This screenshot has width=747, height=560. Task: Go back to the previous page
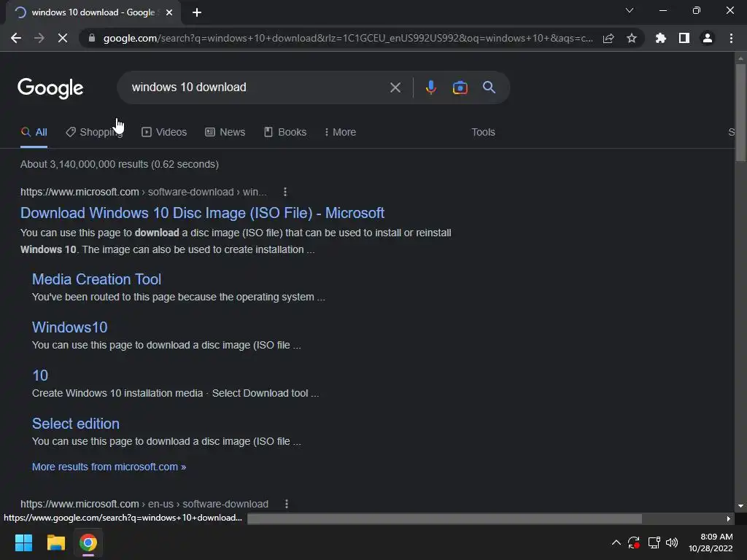click(16, 38)
